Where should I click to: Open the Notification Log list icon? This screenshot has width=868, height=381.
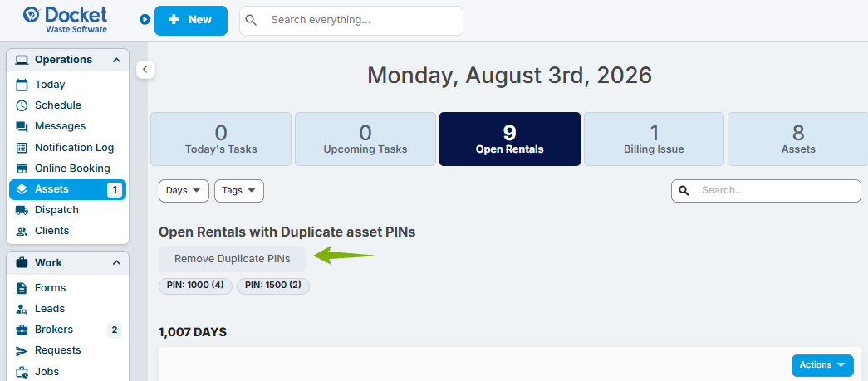point(22,148)
